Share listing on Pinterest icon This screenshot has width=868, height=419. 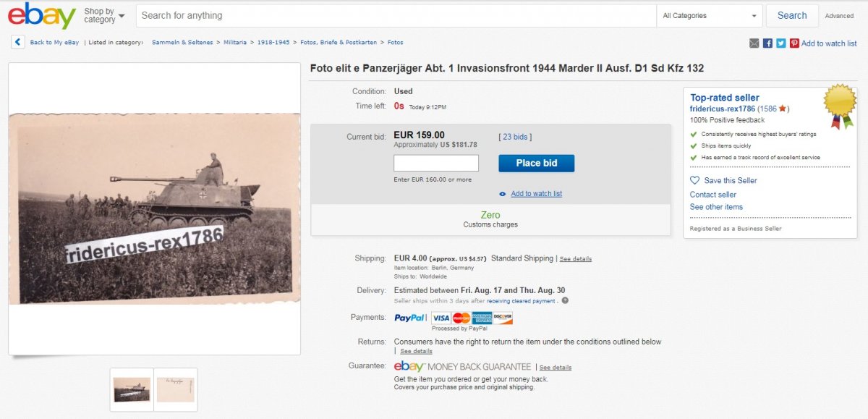point(794,43)
